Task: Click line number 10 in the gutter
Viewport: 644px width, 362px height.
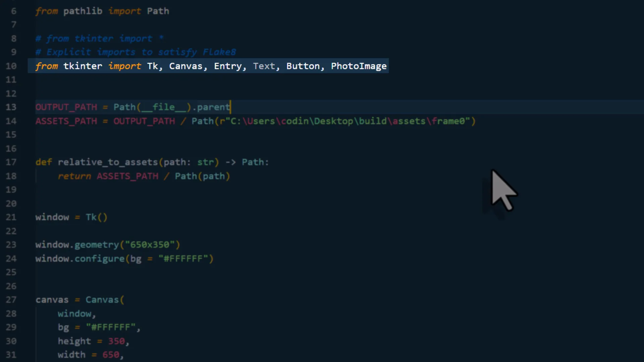Action: tap(11, 66)
